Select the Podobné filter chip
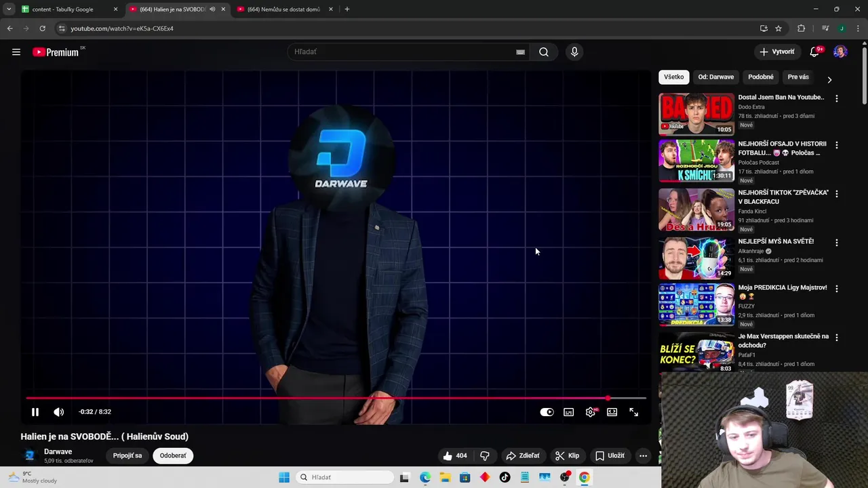The height and width of the screenshot is (488, 868). pyautogui.click(x=761, y=77)
